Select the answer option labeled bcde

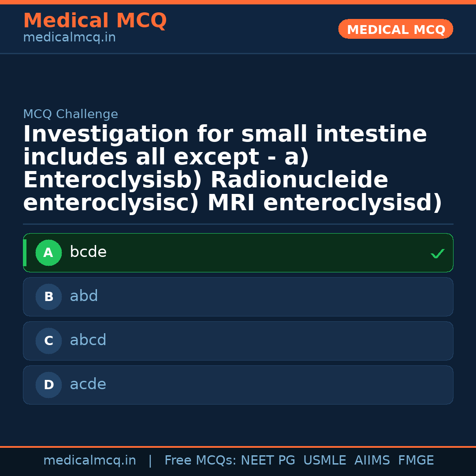(238, 253)
